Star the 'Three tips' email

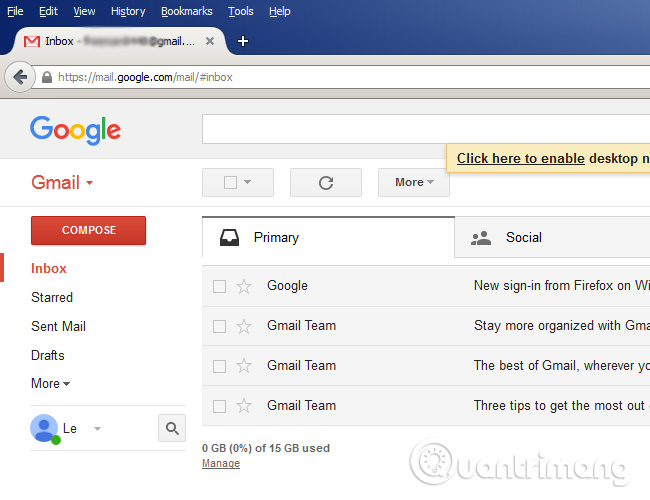tap(244, 406)
